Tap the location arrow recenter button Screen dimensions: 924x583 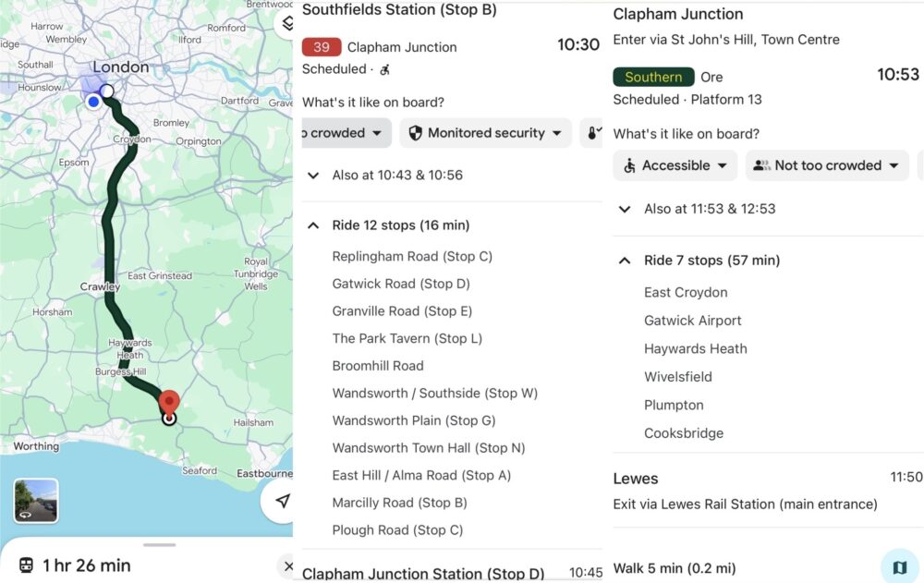click(280, 501)
